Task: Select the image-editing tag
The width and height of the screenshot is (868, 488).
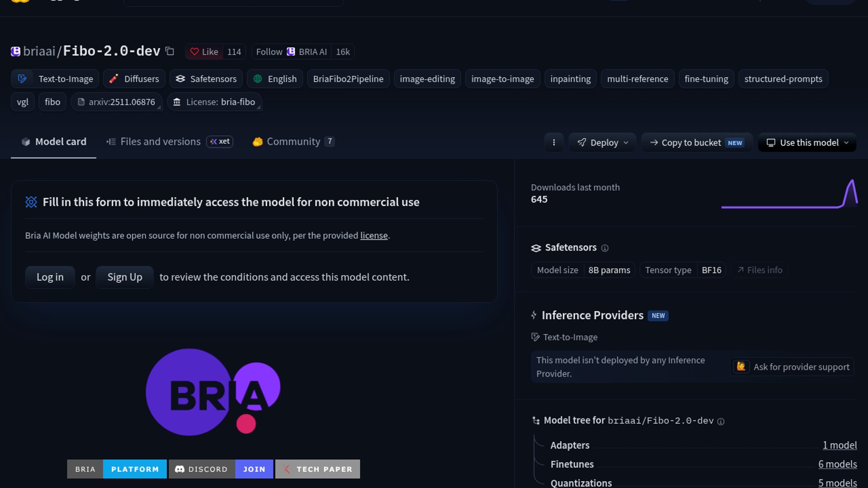Action: pyautogui.click(x=427, y=79)
